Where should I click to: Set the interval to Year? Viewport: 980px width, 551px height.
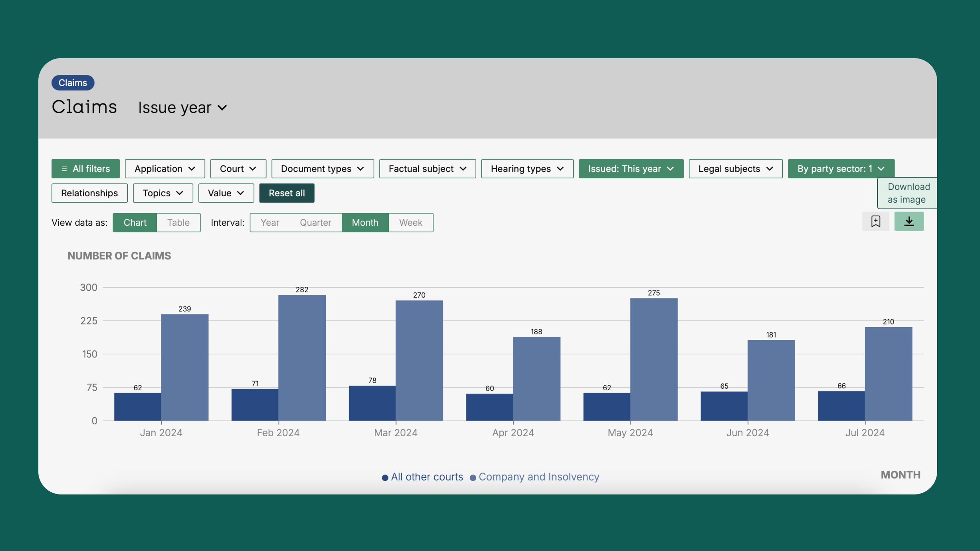point(270,223)
